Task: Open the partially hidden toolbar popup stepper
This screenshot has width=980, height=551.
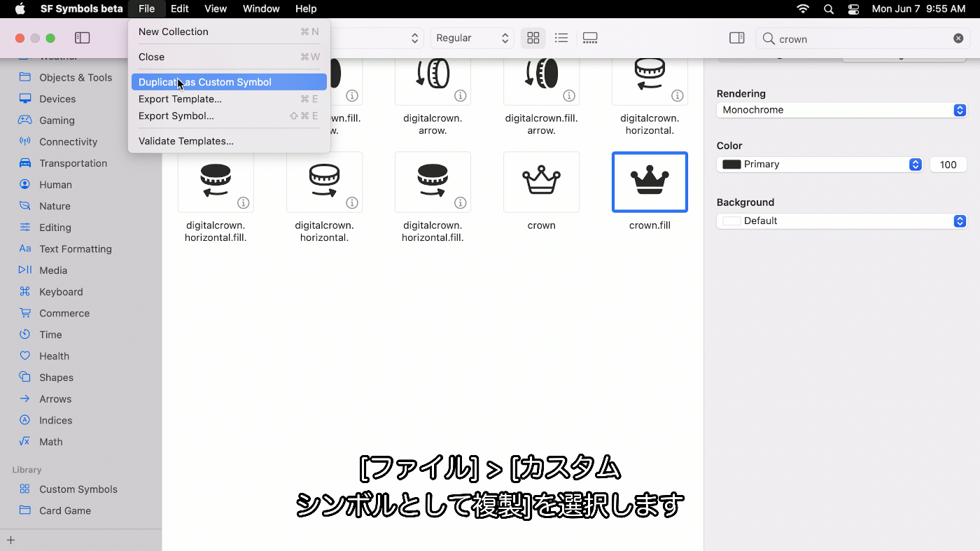Action: click(414, 38)
